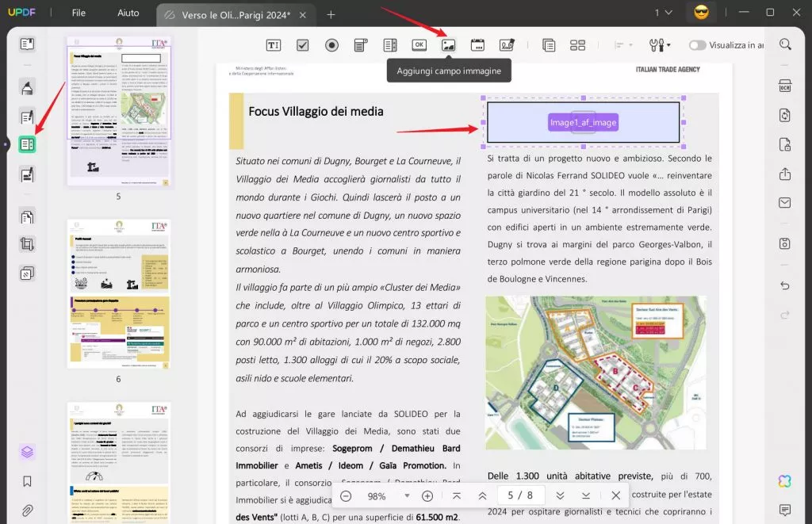Open the Aiuto menu
Screen dimensions: 812x524
(128, 13)
